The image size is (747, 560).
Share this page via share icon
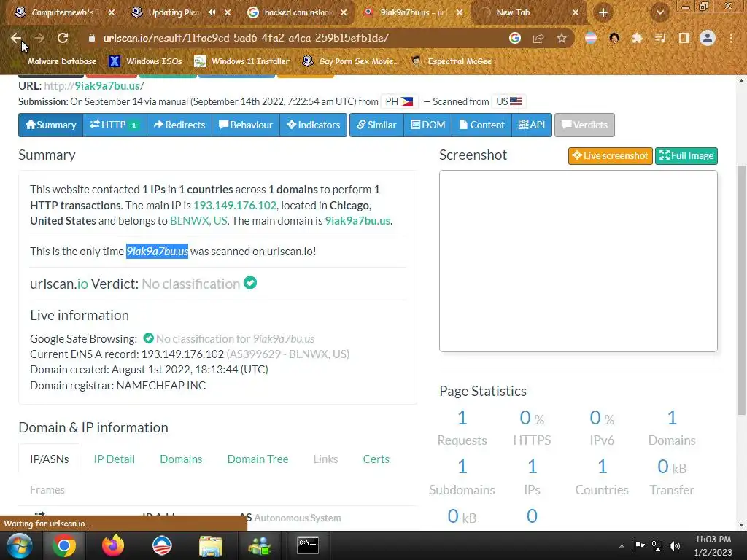(538, 38)
